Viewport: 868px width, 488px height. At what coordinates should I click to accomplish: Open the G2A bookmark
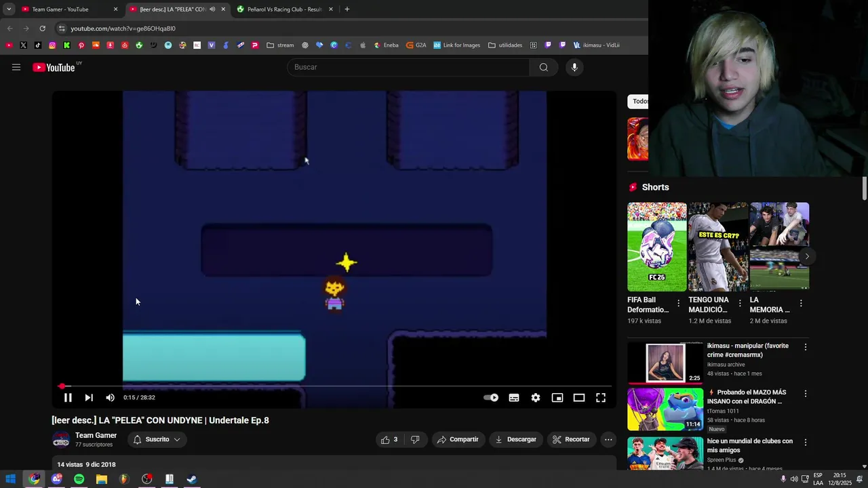416,45
